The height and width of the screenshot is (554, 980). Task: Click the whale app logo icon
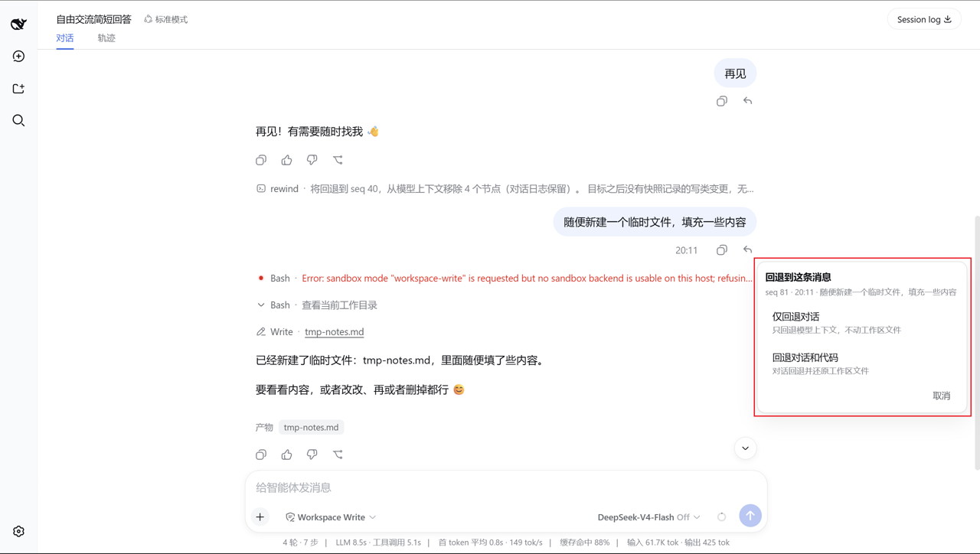[18, 24]
